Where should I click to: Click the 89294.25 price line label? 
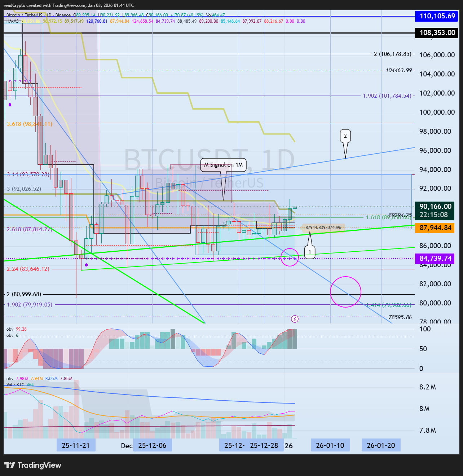point(400,215)
